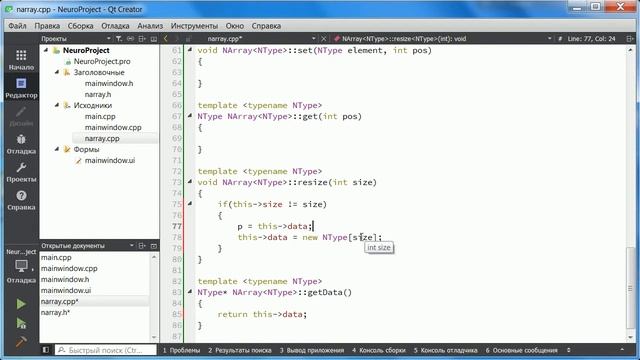Click the Line 77, Col 24 position indicator
This screenshot has width=640, height=360.
(591, 39)
